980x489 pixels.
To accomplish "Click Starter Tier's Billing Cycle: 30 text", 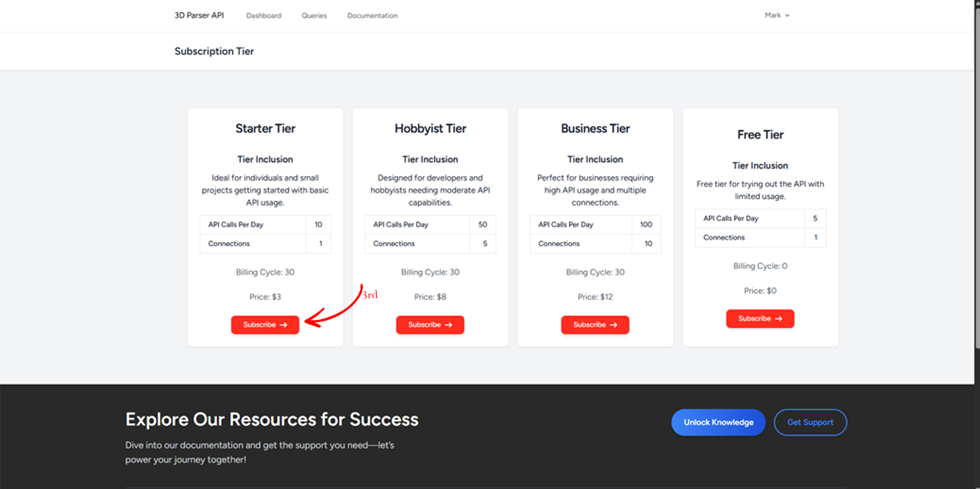I will (265, 272).
